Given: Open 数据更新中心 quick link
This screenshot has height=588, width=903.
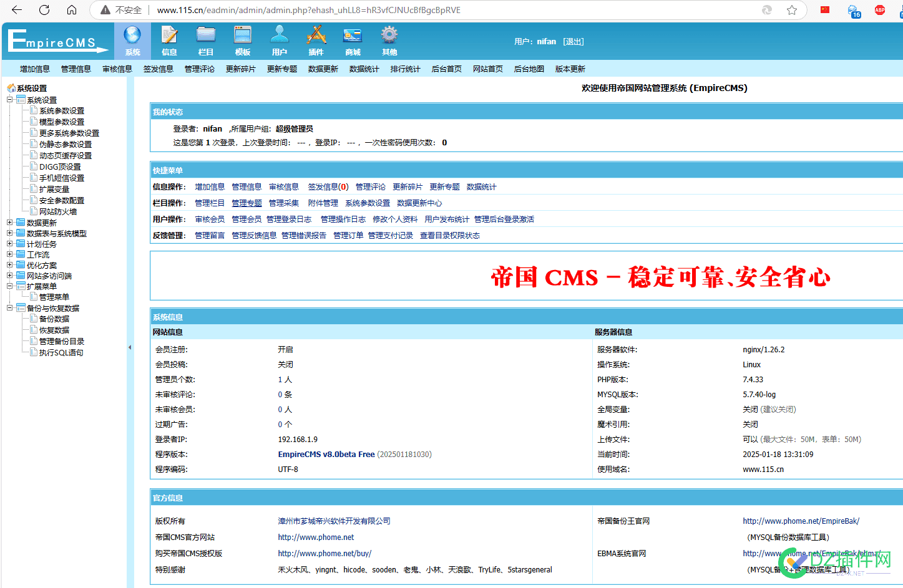Looking at the screenshot, I should pyautogui.click(x=419, y=203).
